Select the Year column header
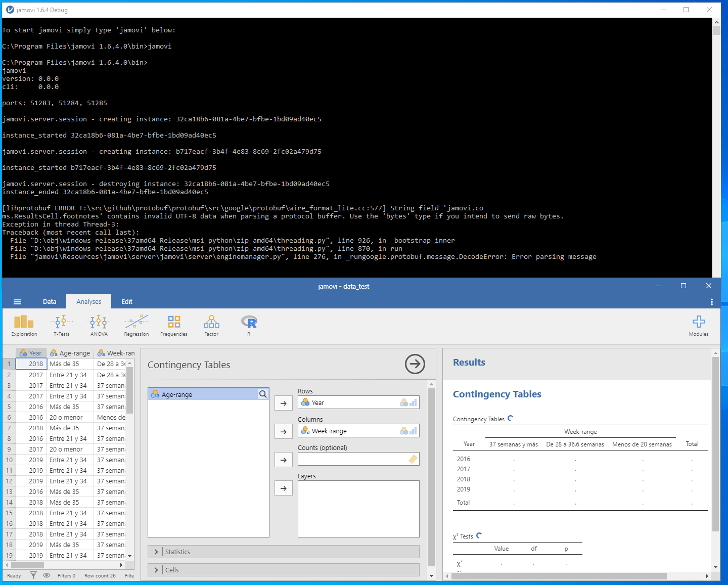The width and height of the screenshot is (728, 585). pos(31,353)
